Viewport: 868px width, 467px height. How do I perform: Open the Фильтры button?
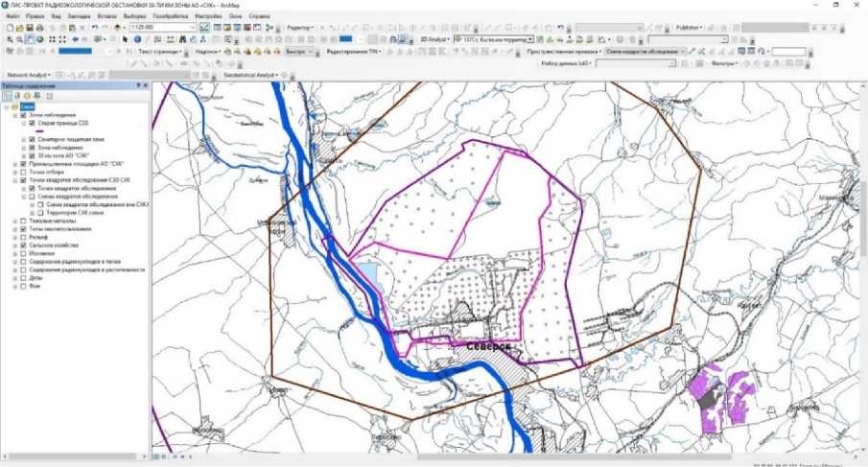click(725, 63)
